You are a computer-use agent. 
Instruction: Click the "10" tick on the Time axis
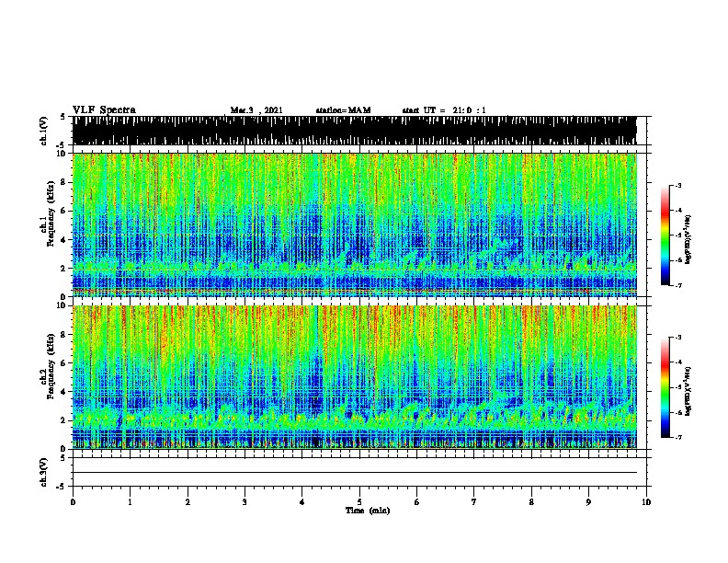click(646, 502)
